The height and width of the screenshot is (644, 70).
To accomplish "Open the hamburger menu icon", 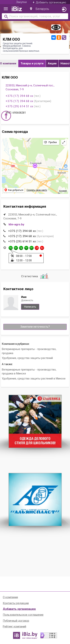I will [x=5, y=9].
